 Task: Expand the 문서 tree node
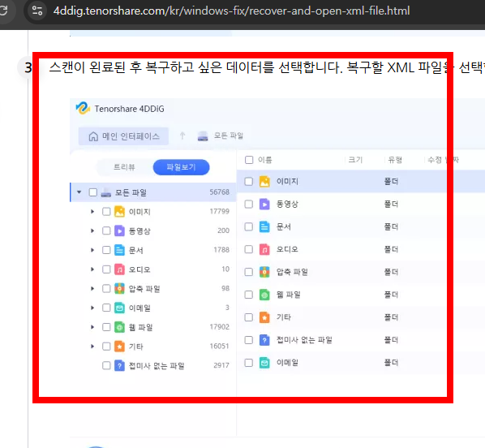tap(92, 250)
